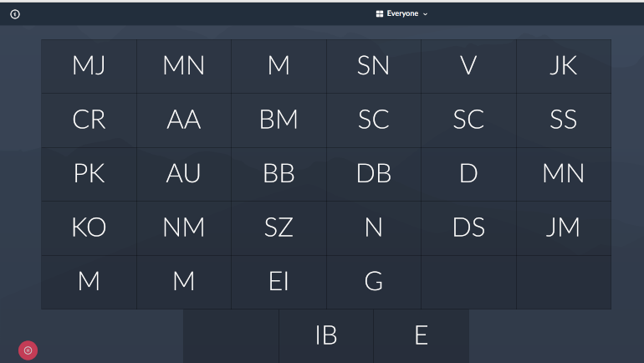The width and height of the screenshot is (644, 363).
Task: Expand the Everyone layout dropdown
Action: (401, 13)
